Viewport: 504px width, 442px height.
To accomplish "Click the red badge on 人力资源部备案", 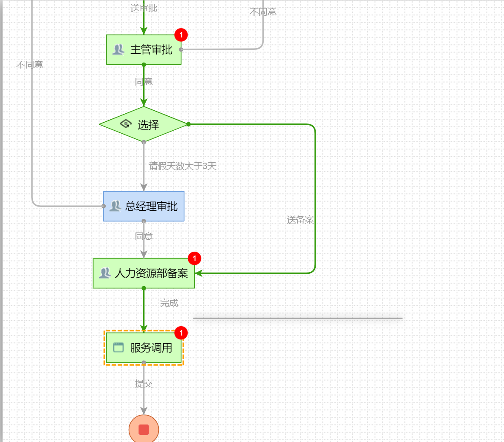I will tap(194, 258).
